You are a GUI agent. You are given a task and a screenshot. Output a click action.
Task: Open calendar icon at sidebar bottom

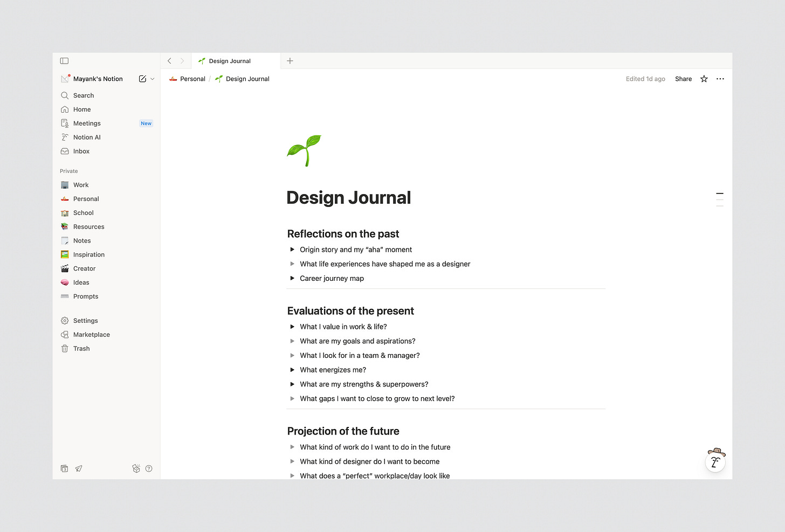click(65, 468)
